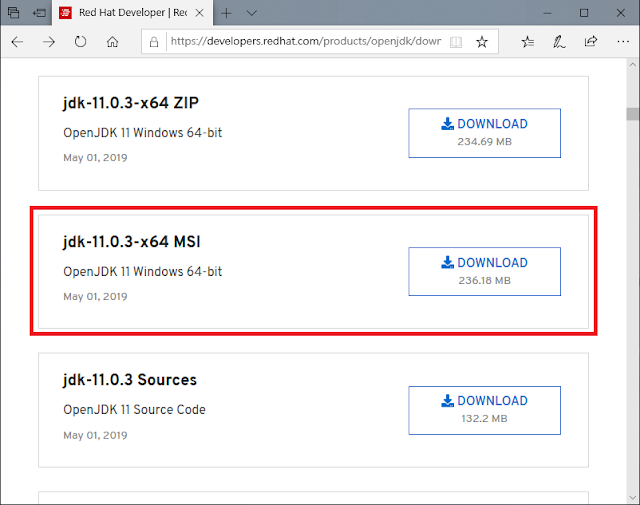Go forward to the next page
The width and height of the screenshot is (640, 505).
coord(49,42)
